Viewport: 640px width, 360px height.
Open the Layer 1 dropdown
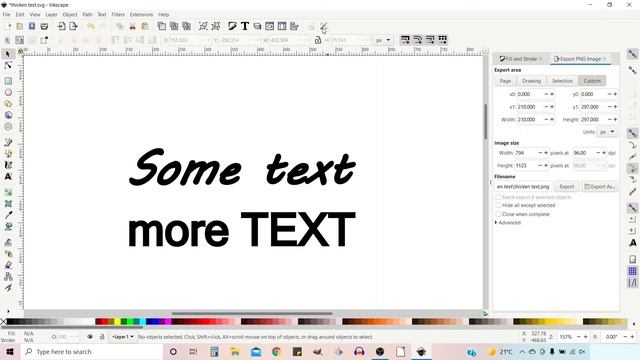click(122, 337)
